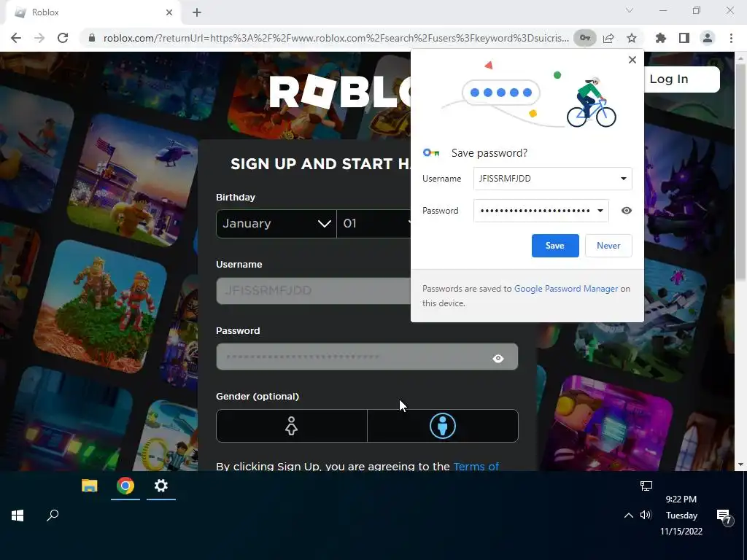Open File Explorer from the taskbar
This screenshot has width=747, height=560.
(90, 486)
